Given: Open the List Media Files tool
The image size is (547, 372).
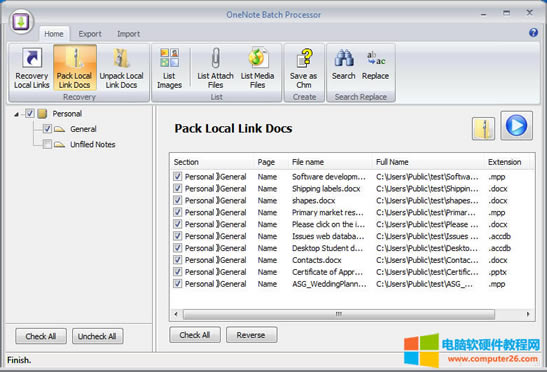Looking at the screenshot, I should click(257, 68).
